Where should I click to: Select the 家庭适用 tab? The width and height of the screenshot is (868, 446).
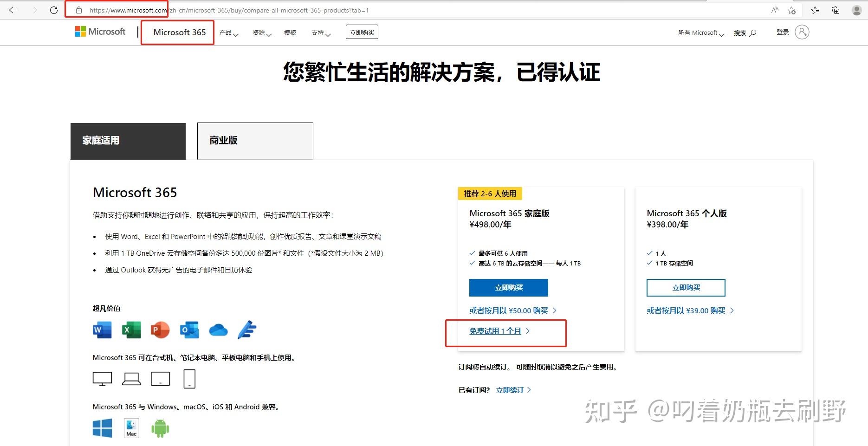(x=128, y=141)
